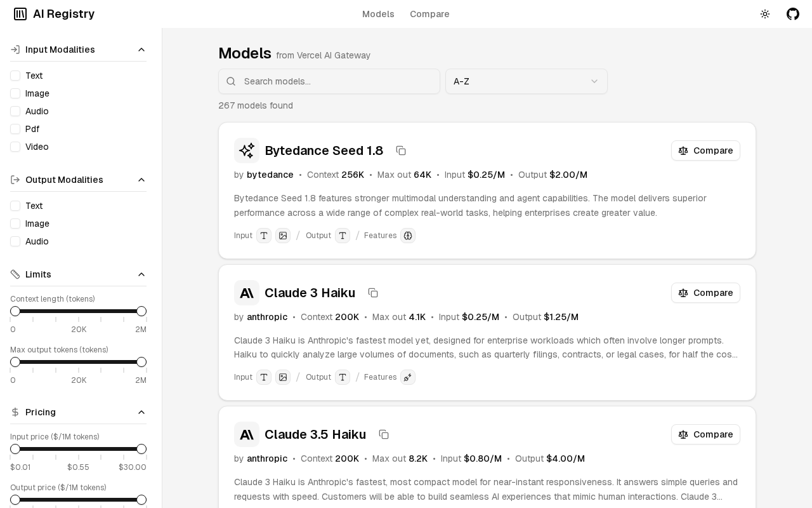This screenshot has height=508, width=812.
Task: Check Image under Output Modalities
Action: (x=15, y=224)
